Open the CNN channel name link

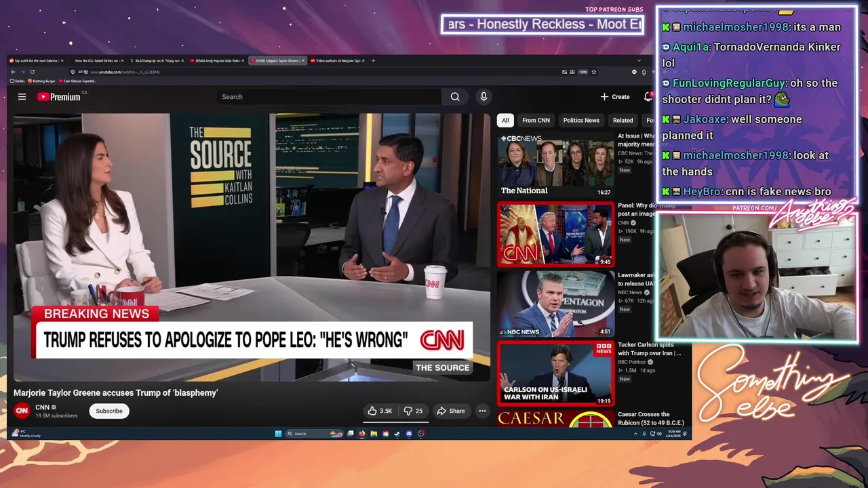coord(43,407)
